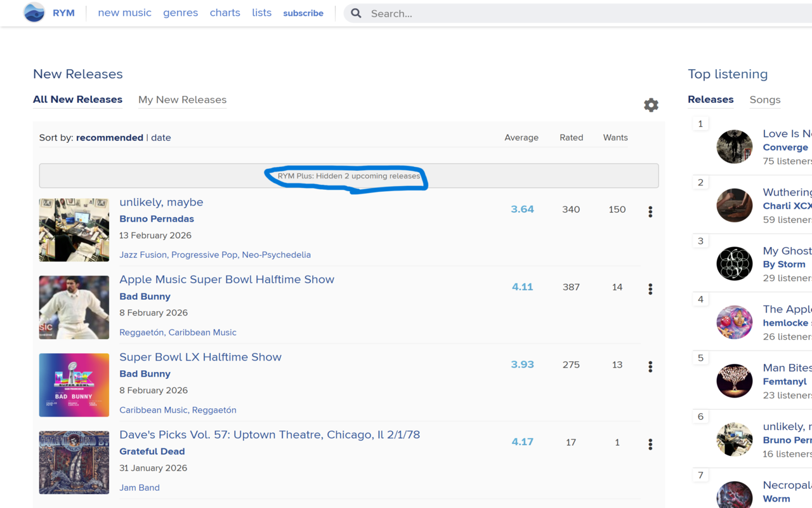Image resolution: width=812 pixels, height=508 pixels.
Task: Click the RYM site name
Action: (x=63, y=13)
